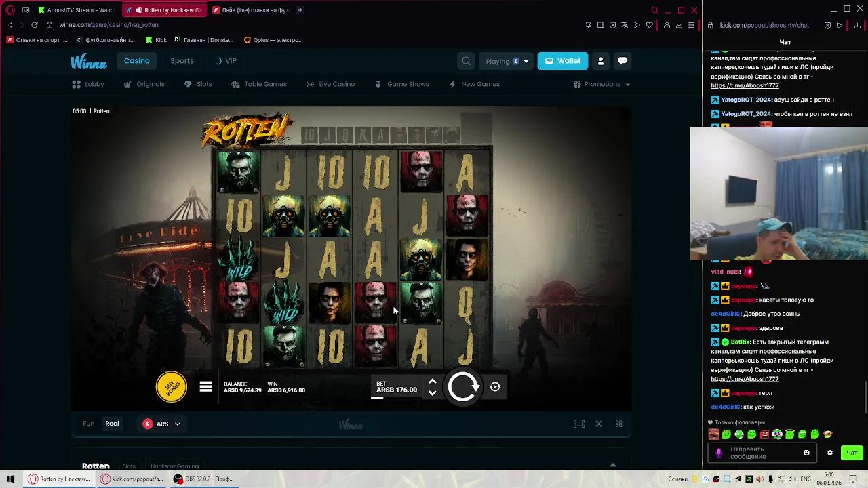This screenshot has height=488, width=868.
Task: Open the Hacksaw Gaming provider link
Action: pyautogui.click(x=174, y=466)
